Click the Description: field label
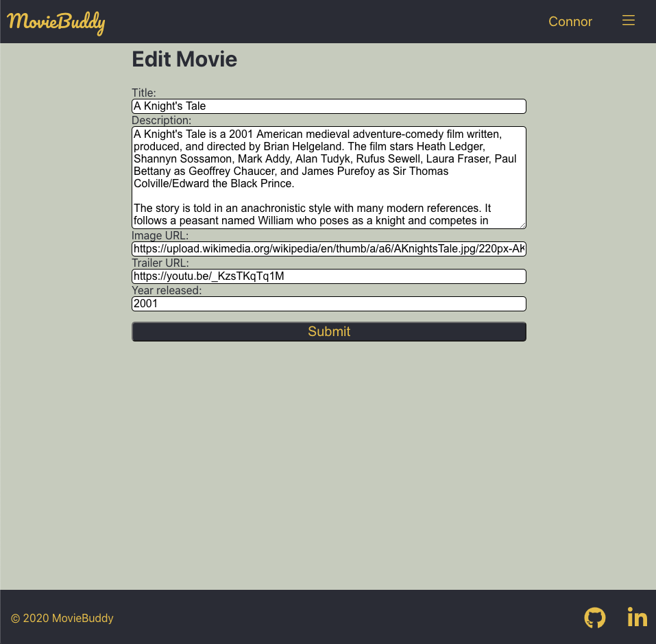Viewport: 656px width, 644px height. (161, 120)
